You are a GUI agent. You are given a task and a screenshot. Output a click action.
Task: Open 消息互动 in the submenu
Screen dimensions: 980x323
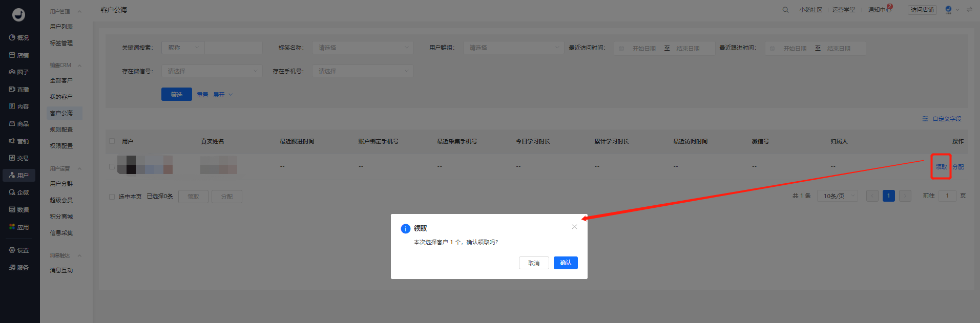[61, 270]
